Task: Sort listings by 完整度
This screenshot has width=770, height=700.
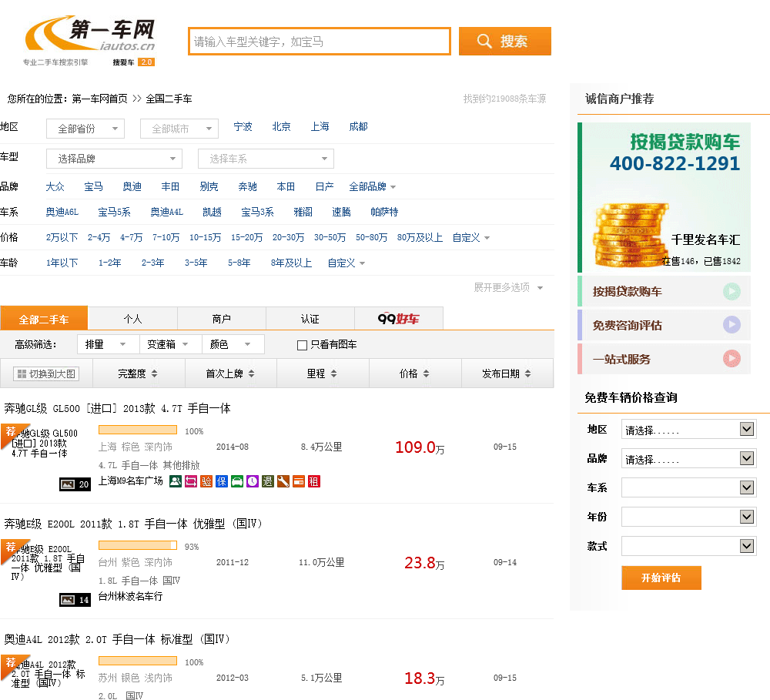Action: pyautogui.click(x=139, y=373)
